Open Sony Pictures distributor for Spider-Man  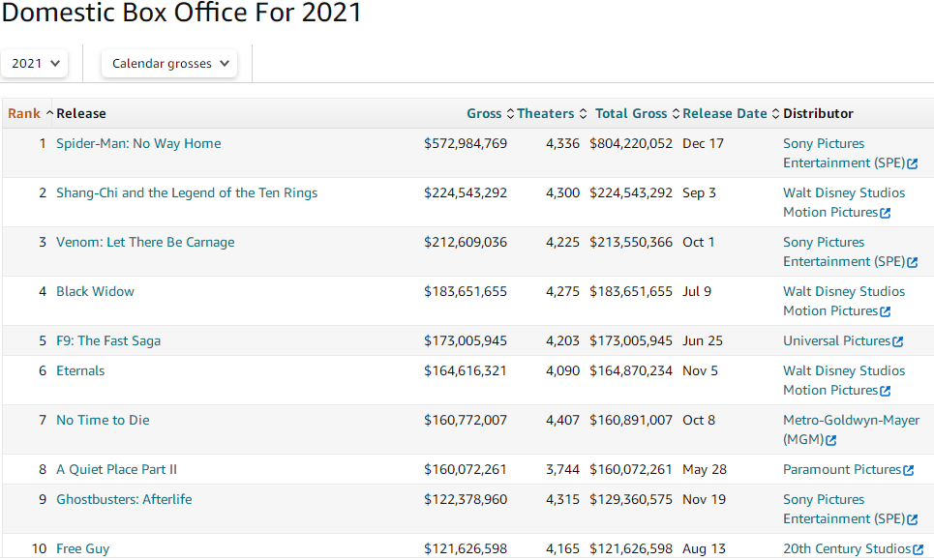tap(850, 153)
